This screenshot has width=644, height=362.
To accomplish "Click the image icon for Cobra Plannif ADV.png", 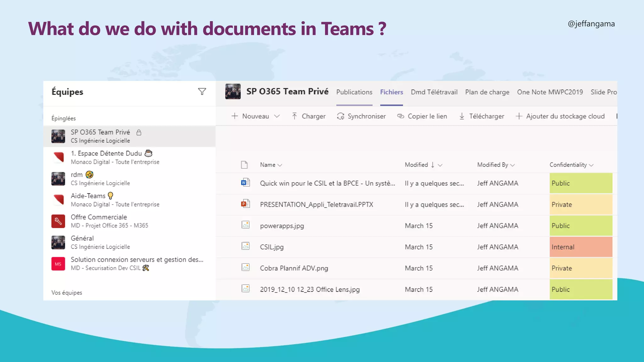I will tap(246, 267).
